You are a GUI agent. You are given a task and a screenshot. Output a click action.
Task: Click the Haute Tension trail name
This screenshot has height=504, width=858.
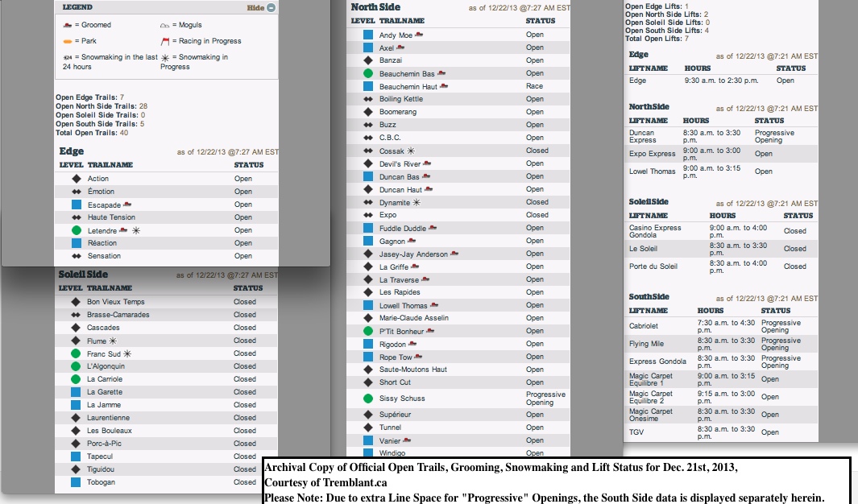tap(111, 217)
